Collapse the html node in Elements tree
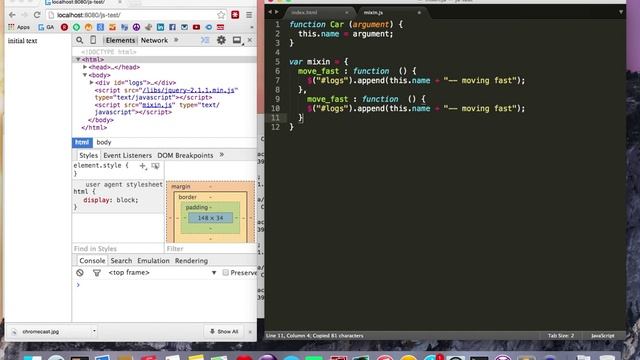The image size is (640, 360). (78, 60)
